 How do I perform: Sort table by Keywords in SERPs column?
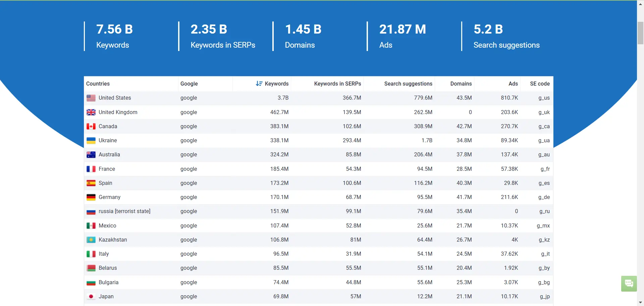point(337,84)
